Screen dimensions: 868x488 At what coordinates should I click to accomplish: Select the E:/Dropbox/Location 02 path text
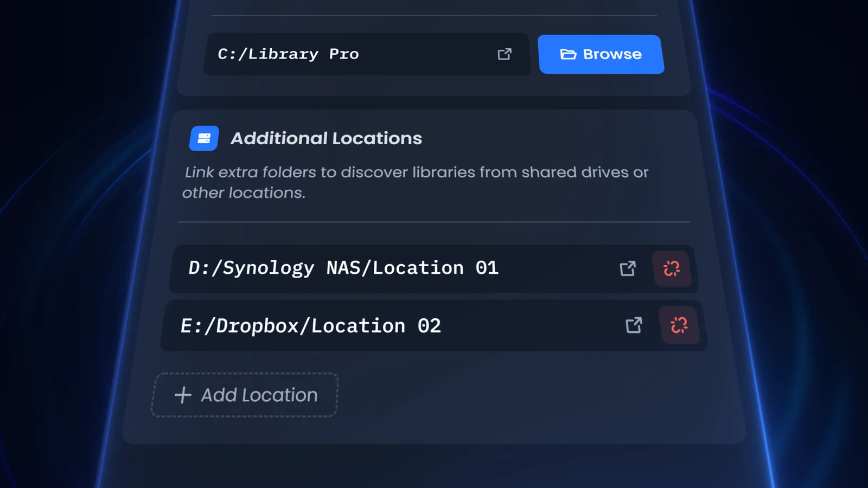click(311, 326)
